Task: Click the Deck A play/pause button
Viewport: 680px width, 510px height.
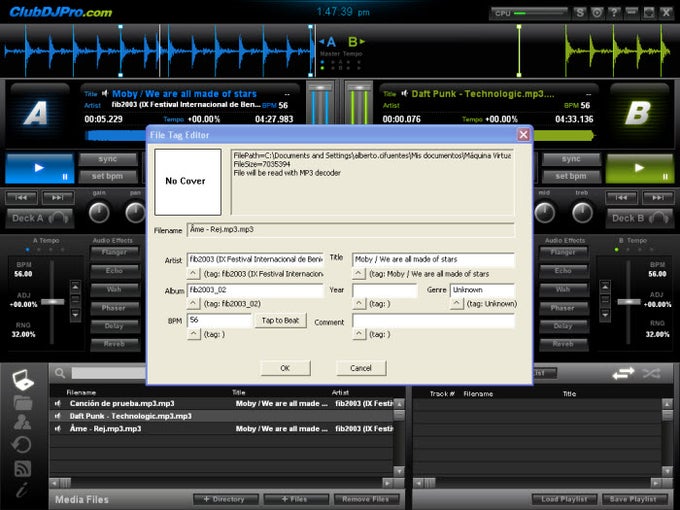Action: pyautogui.click(x=39, y=168)
